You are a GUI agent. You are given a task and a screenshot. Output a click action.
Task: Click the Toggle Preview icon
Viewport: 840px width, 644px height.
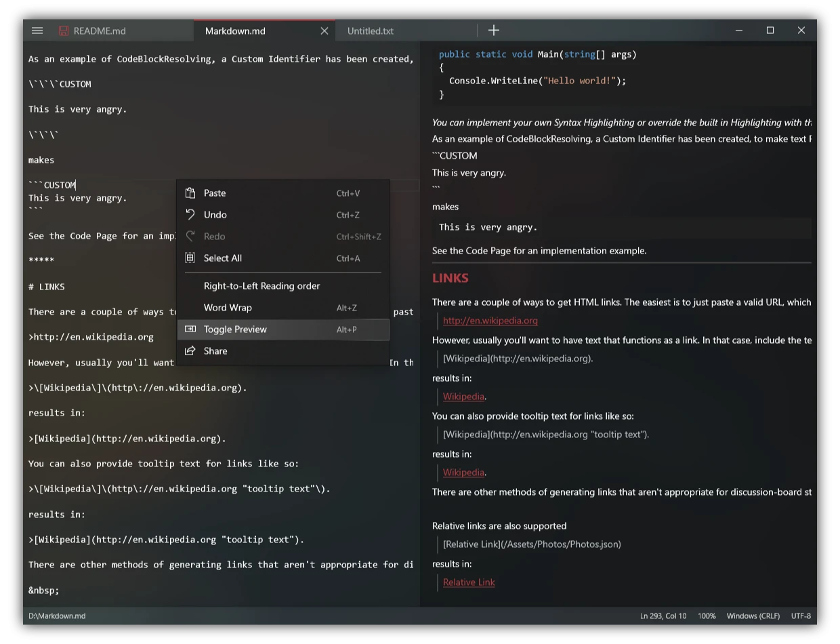pos(190,329)
